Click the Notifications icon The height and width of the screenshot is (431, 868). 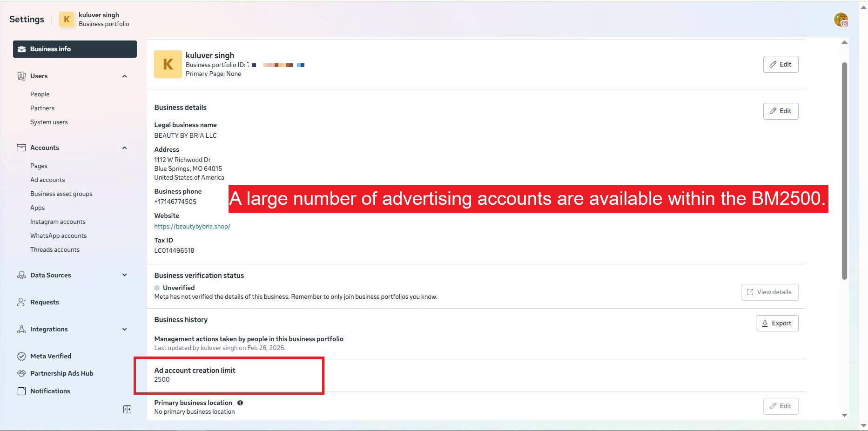click(x=21, y=391)
